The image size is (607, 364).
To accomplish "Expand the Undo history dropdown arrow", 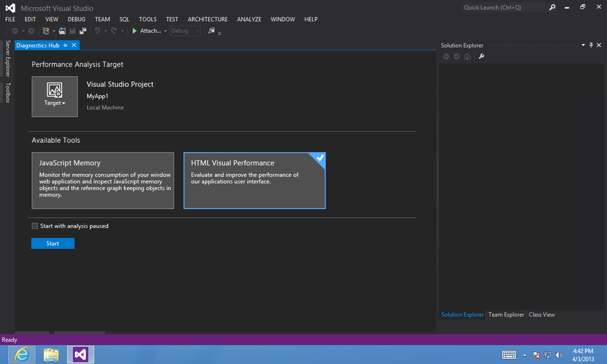I will pos(105,31).
